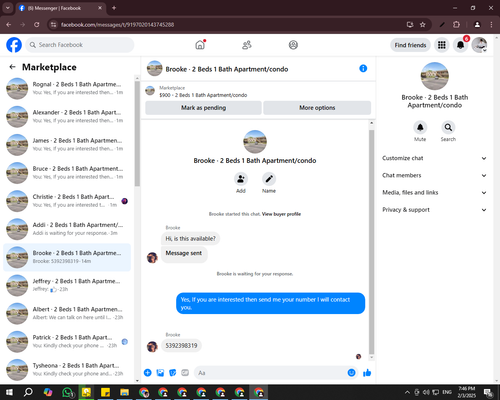Send a thumbs-up like
Viewport: 500px width, 400px height.
(x=367, y=373)
